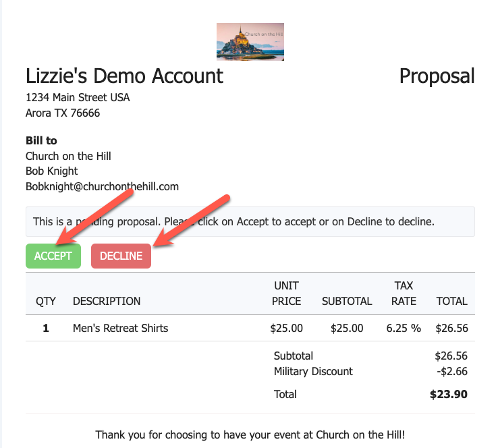498x448 pixels.
Task: Click the TOTAL column header
Action: pos(451,301)
